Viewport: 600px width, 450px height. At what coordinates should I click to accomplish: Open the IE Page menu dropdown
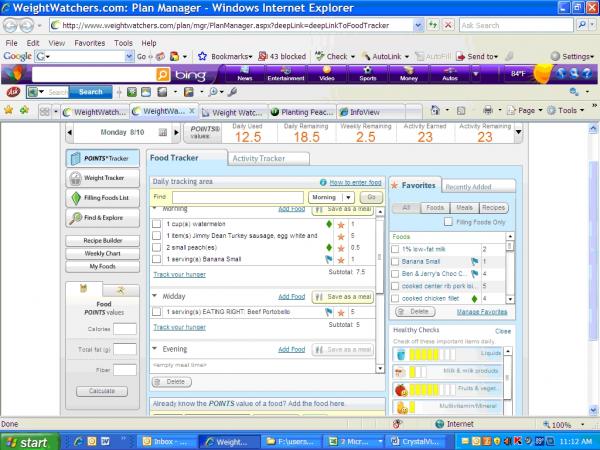coord(525,111)
